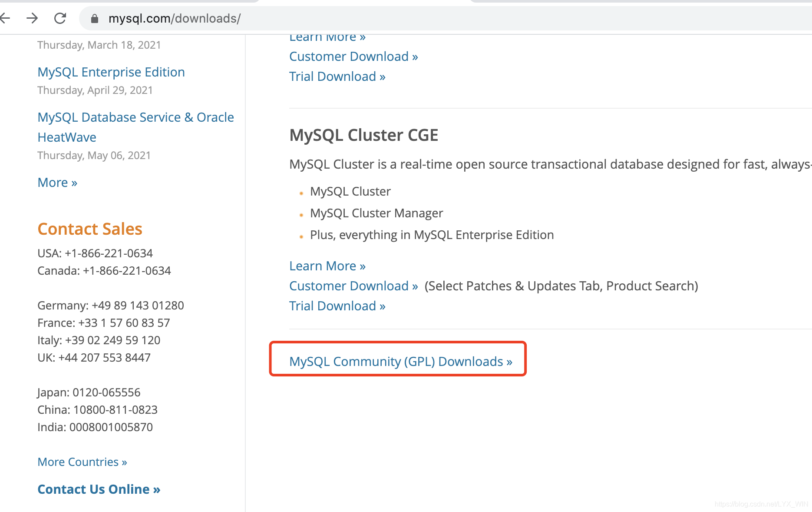Click Customer Download for MySQL Cluster CGE

[x=353, y=286]
